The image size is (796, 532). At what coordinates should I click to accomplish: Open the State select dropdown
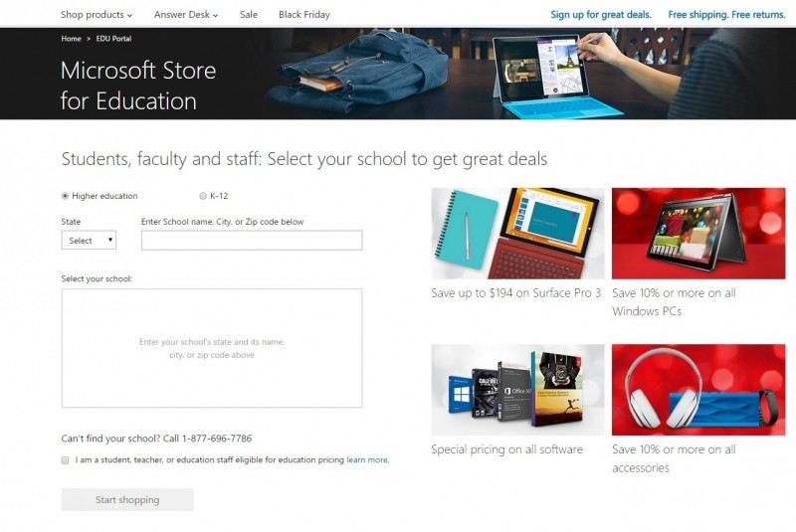(89, 240)
